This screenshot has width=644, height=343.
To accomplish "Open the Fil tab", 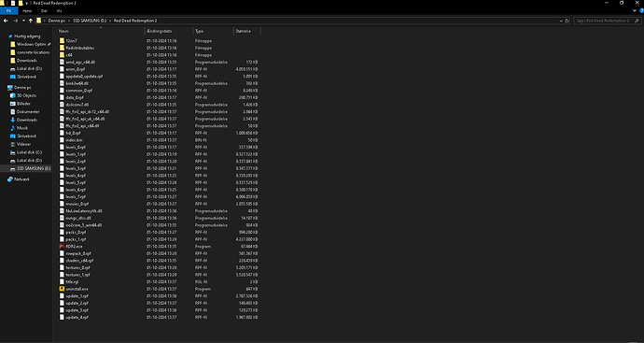I will point(8,10).
